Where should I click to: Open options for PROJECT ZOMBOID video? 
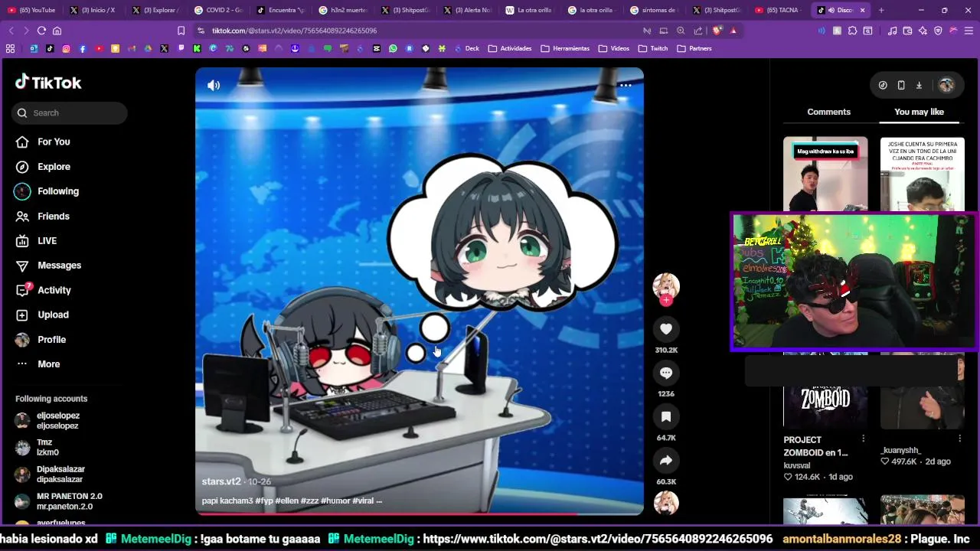863,439
